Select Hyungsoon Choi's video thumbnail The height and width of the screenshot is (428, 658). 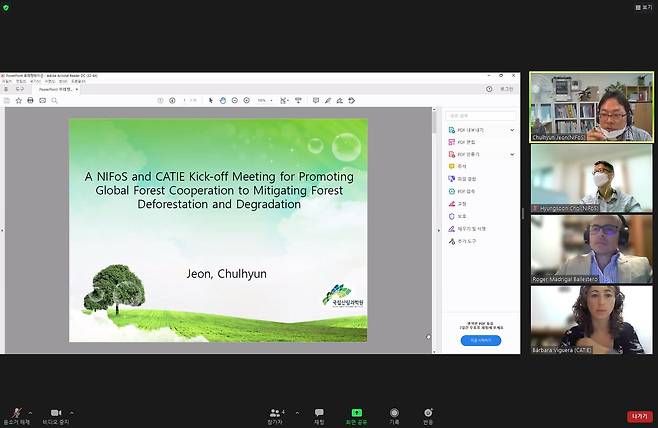tap(591, 178)
